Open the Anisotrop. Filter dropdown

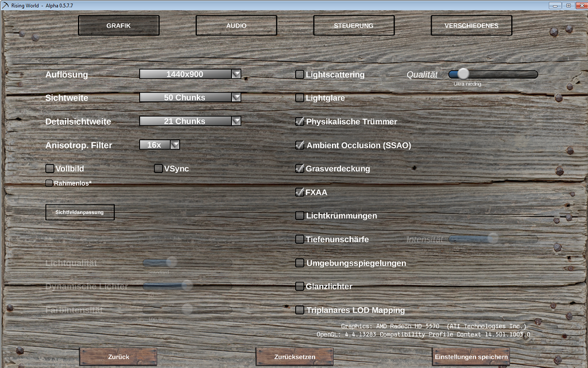[175, 145]
